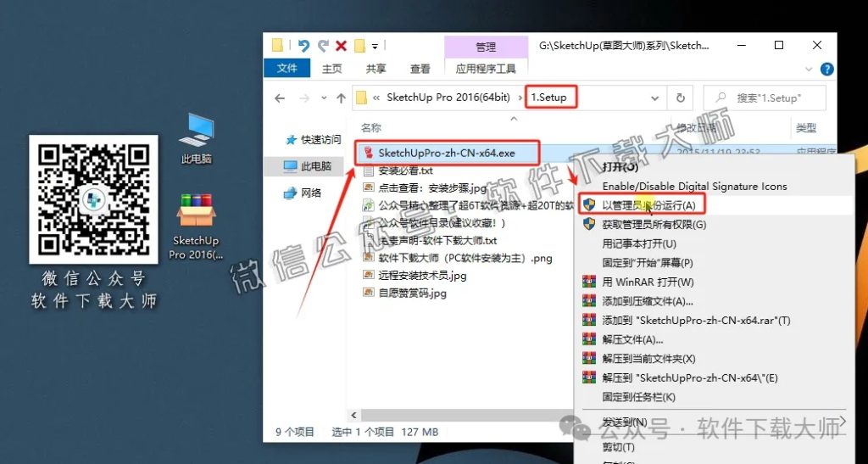Viewport: 868px width, 464px height.
Task: Click the undo icon in quick access toolbar
Action: [303, 46]
